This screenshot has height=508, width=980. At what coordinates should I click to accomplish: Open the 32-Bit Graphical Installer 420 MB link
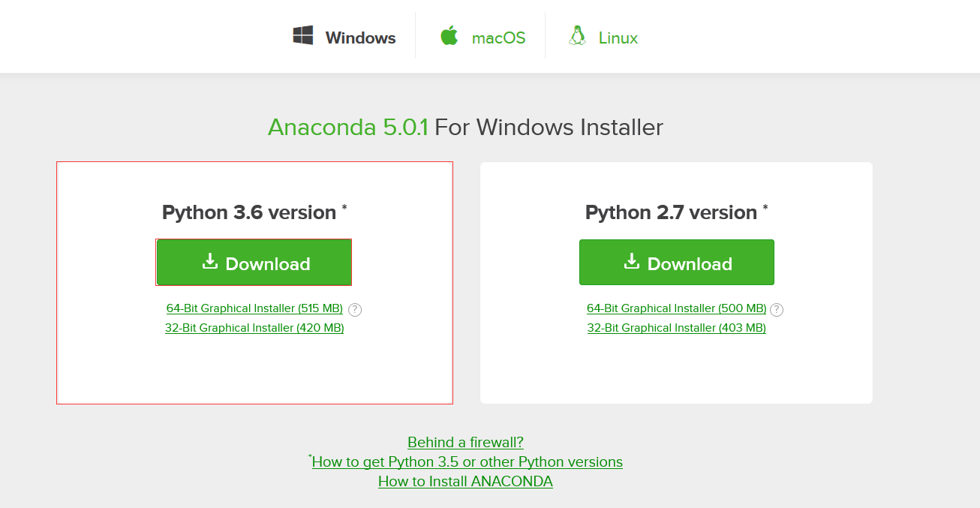pos(254,328)
